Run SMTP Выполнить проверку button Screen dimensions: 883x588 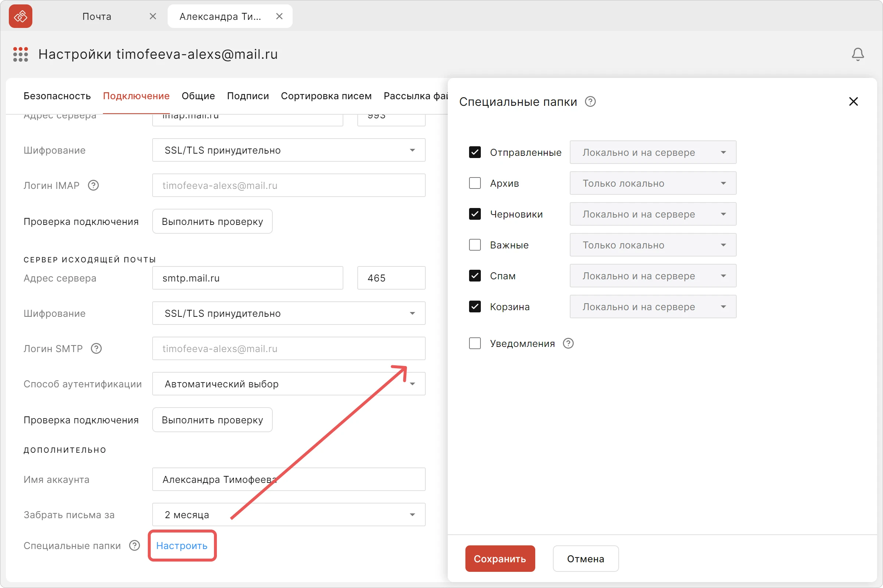pyautogui.click(x=212, y=420)
